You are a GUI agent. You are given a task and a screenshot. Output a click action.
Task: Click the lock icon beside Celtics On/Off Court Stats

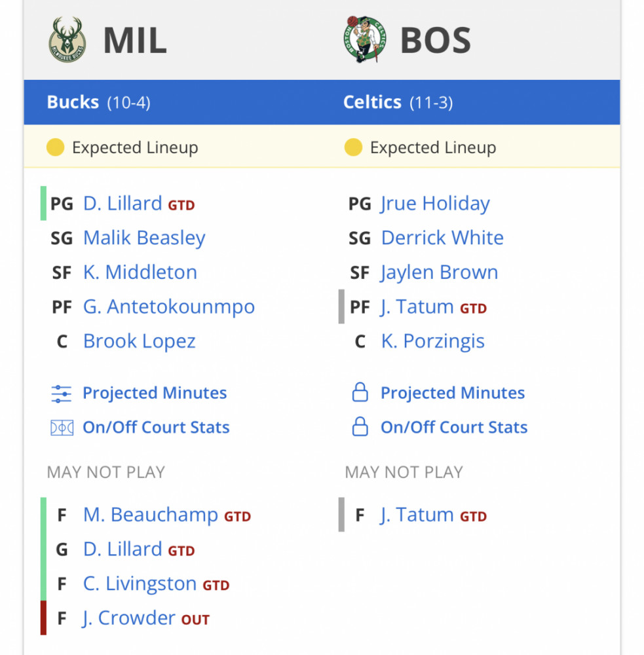[360, 426]
